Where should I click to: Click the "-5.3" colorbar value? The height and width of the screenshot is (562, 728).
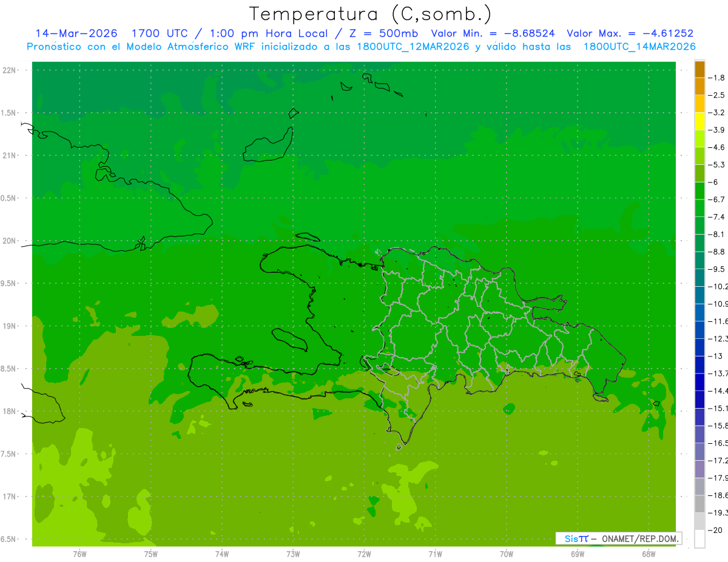[717, 165]
